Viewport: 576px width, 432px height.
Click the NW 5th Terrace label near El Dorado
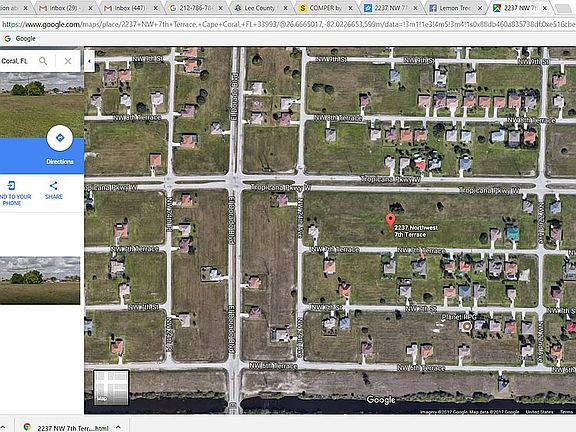273,366
